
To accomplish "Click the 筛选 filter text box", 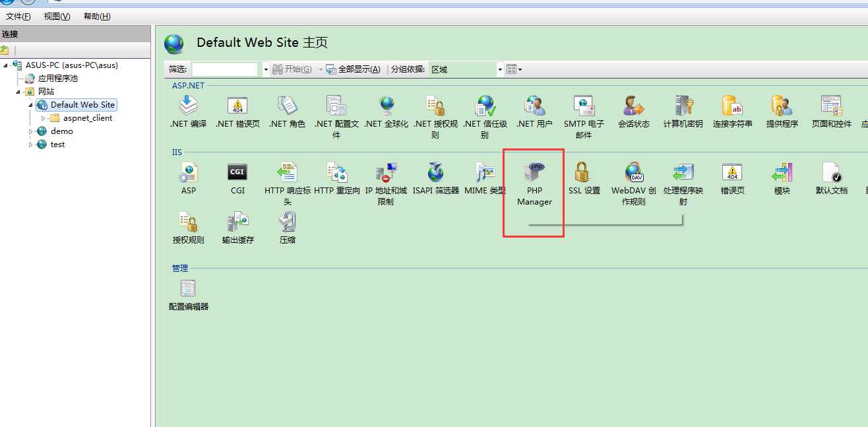I will (226, 69).
